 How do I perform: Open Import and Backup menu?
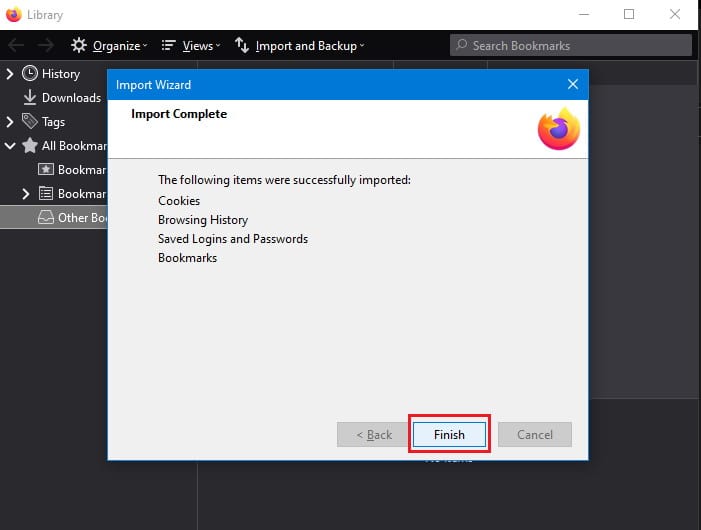pos(300,46)
